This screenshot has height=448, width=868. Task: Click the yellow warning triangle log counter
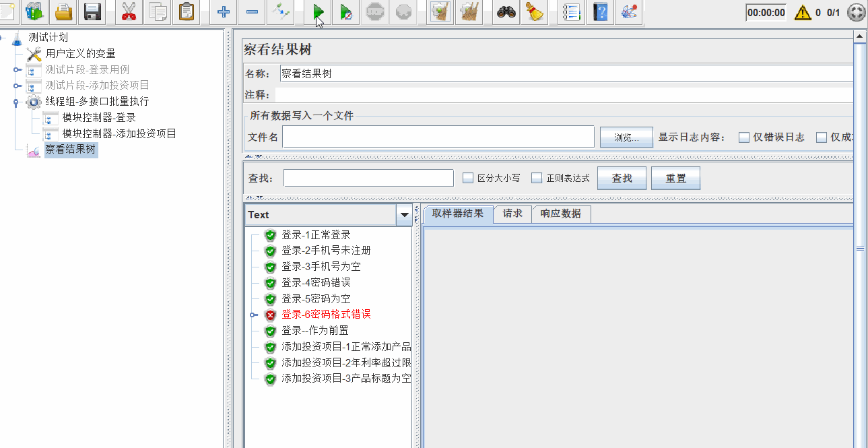[803, 11]
